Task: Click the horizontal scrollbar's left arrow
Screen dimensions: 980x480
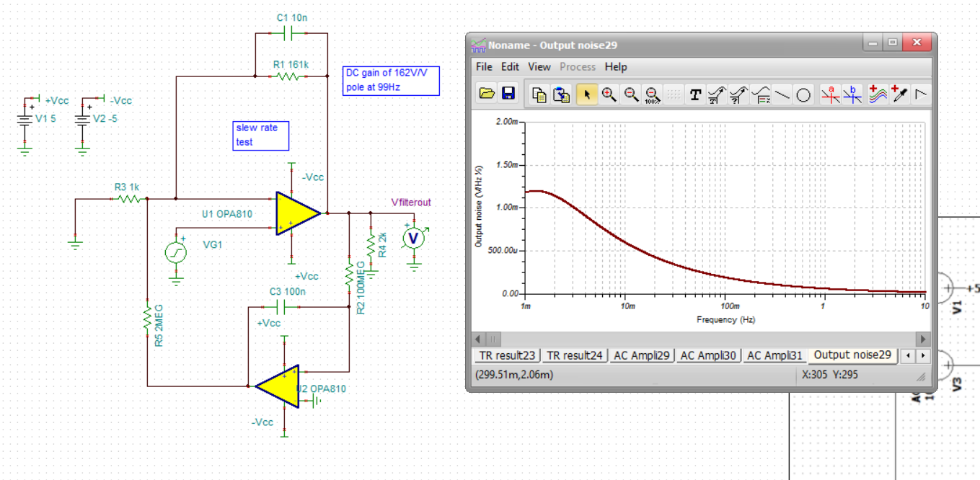Action: (479, 339)
